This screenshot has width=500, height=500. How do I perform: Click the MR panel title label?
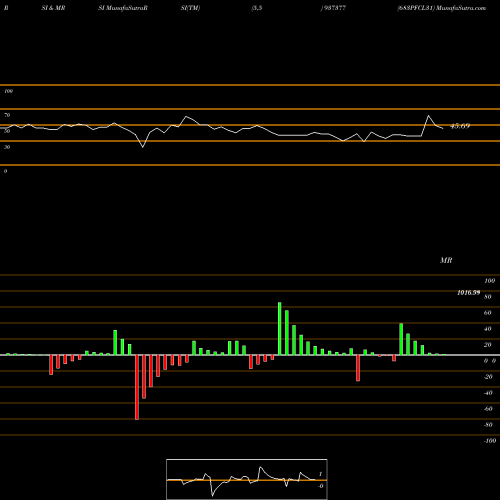click(446, 260)
